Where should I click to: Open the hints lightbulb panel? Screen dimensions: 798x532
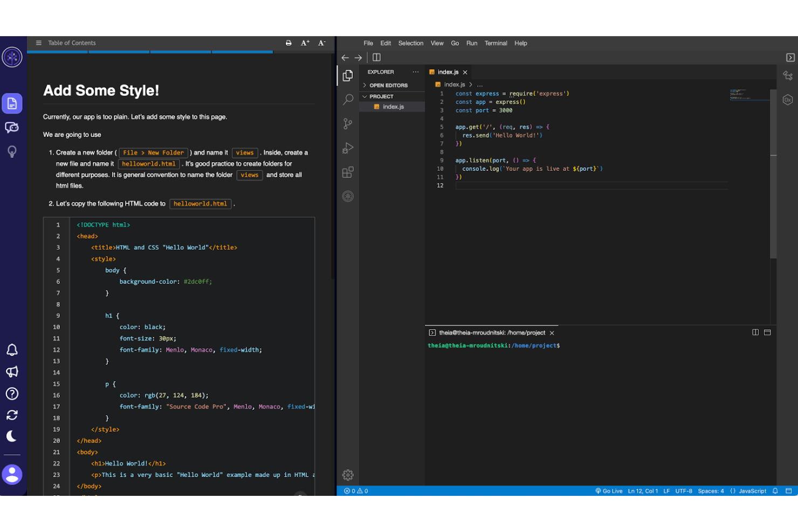click(12, 151)
